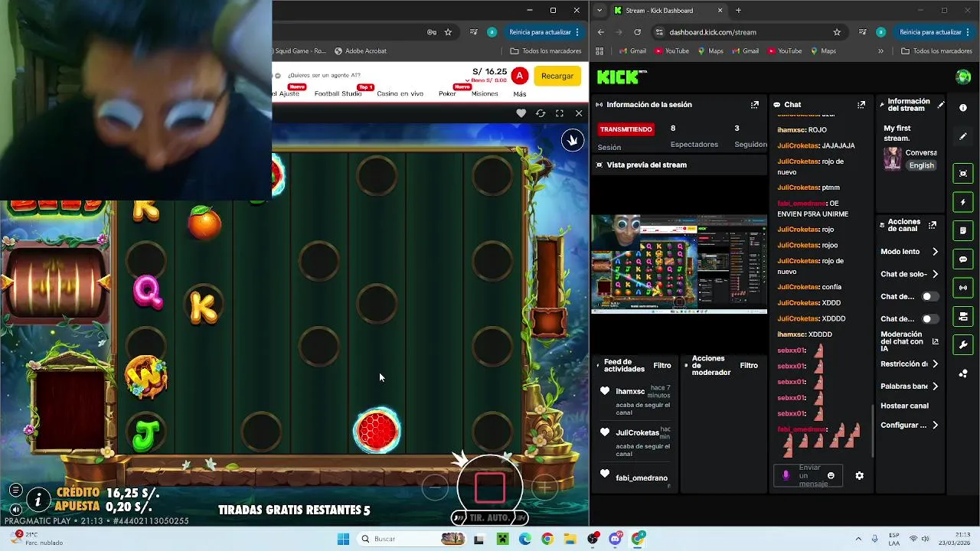Open Todos los marcadores in Kick window
980x551 pixels.
click(936, 51)
